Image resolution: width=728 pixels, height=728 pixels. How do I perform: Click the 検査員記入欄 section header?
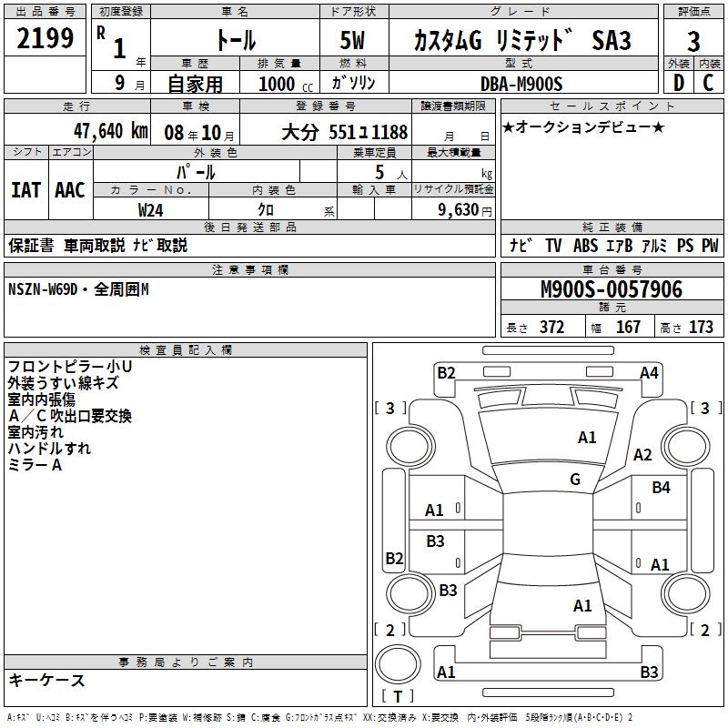(186, 350)
